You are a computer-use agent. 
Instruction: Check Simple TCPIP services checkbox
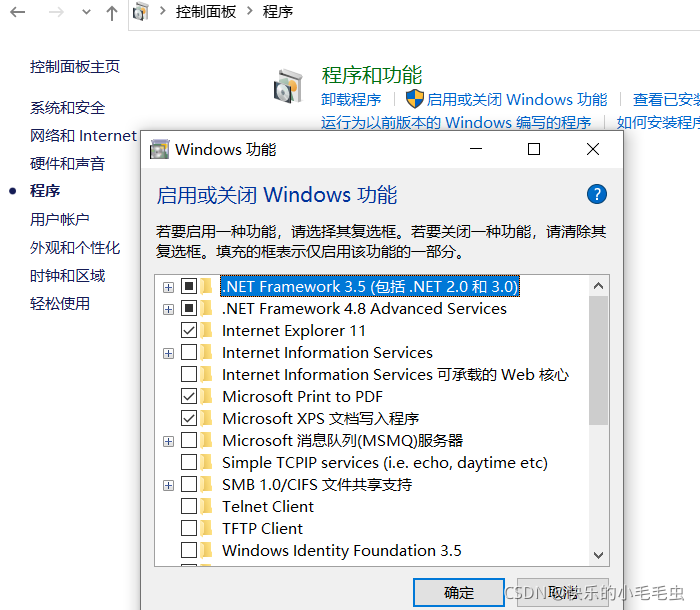pos(189,462)
